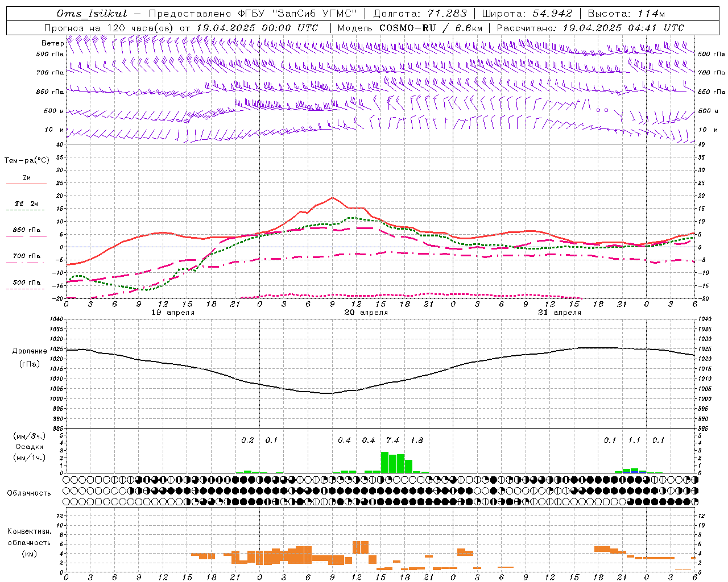This screenshot has width=728, height=582.
Task: Select the Модель COSMO-RU / 6.6км label
Action: 409,28
